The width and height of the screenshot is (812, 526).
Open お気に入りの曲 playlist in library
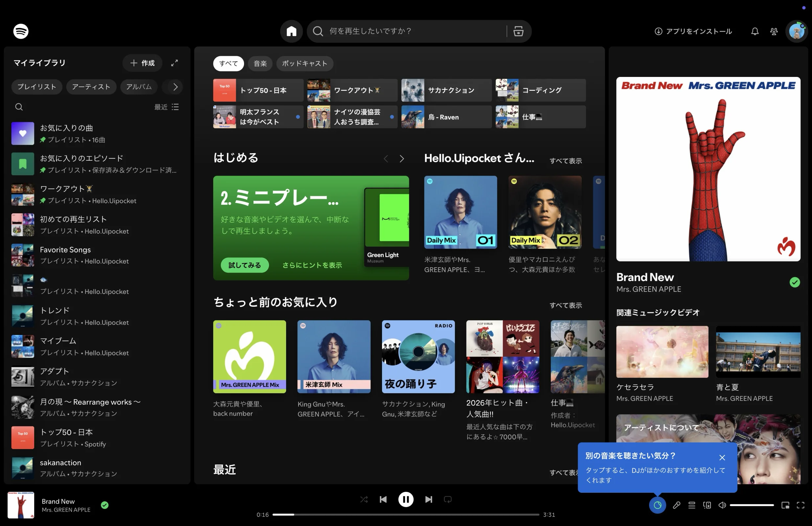click(x=97, y=133)
